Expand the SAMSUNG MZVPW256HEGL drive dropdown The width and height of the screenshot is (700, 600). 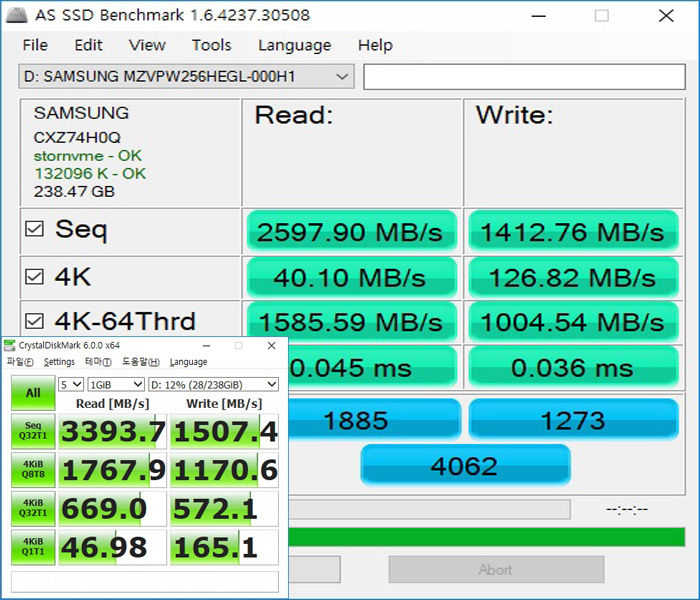coord(186,76)
